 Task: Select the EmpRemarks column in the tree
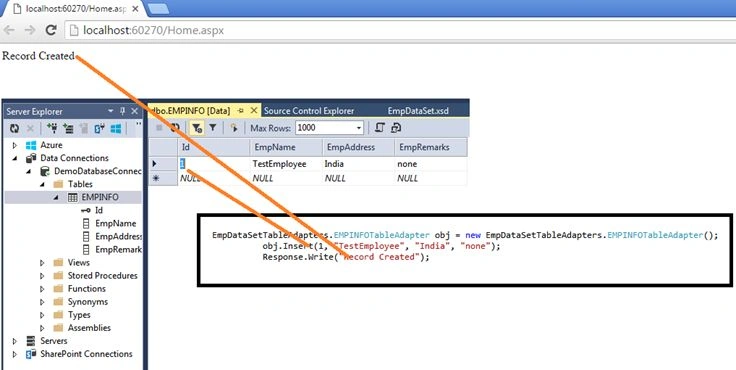[x=118, y=250]
